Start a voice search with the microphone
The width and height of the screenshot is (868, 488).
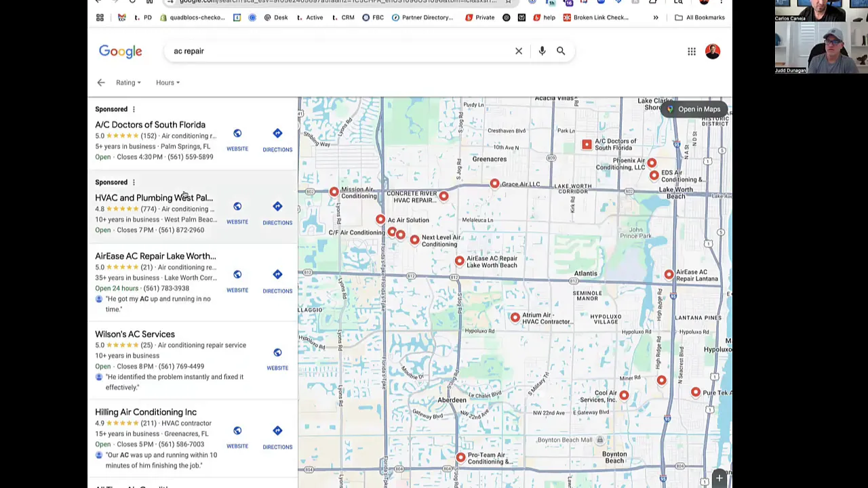542,51
